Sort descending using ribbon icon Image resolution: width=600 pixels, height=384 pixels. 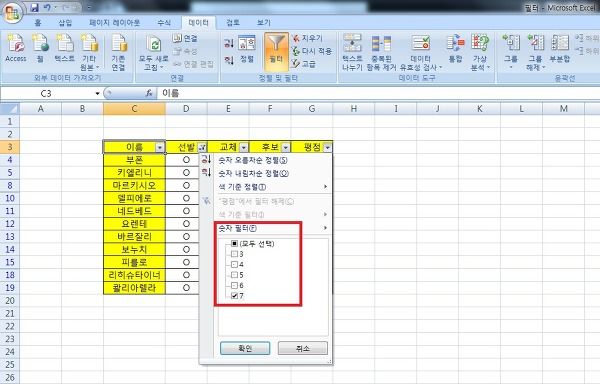(x=229, y=60)
